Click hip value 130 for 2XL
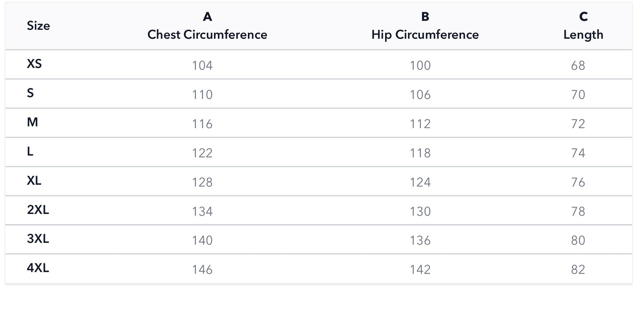644x320 pixels. click(x=420, y=212)
